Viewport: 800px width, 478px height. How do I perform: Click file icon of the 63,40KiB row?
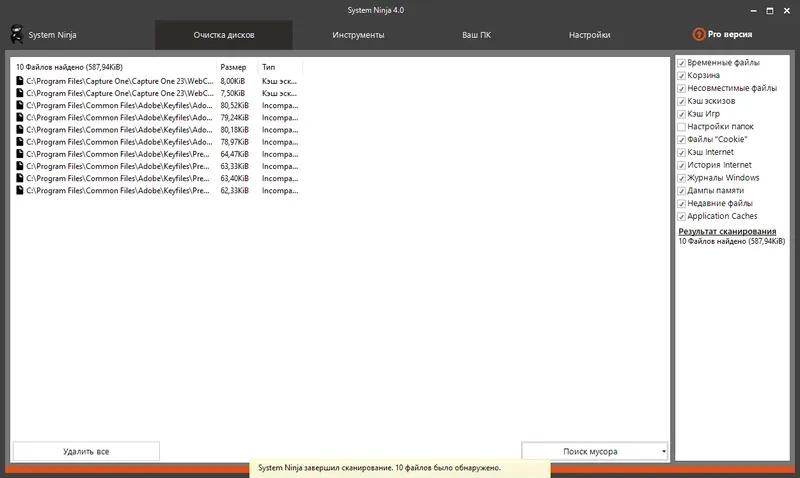coord(19,178)
